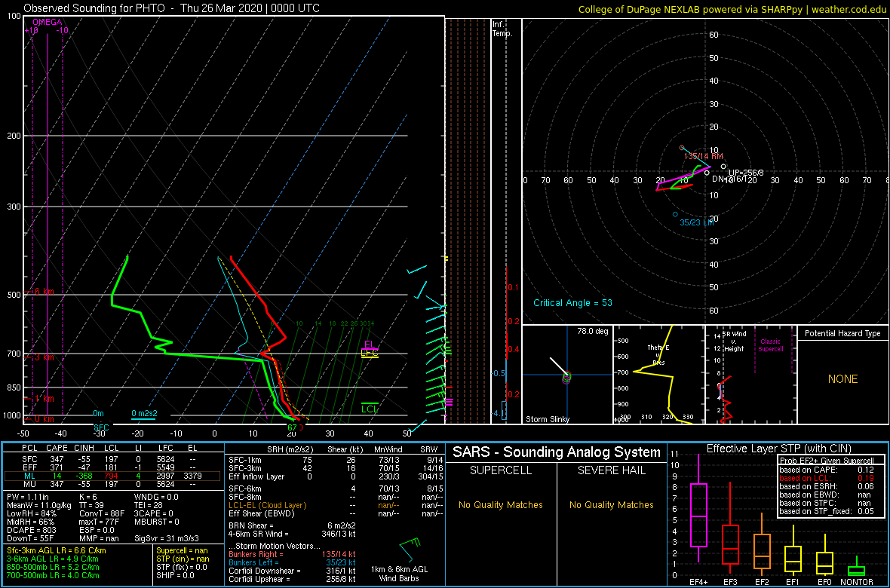Image resolution: width=890 pixels, height=588 pixels.
Task: Click the 'Critical Angle = 53' readout
Action: tap(572, 302)
